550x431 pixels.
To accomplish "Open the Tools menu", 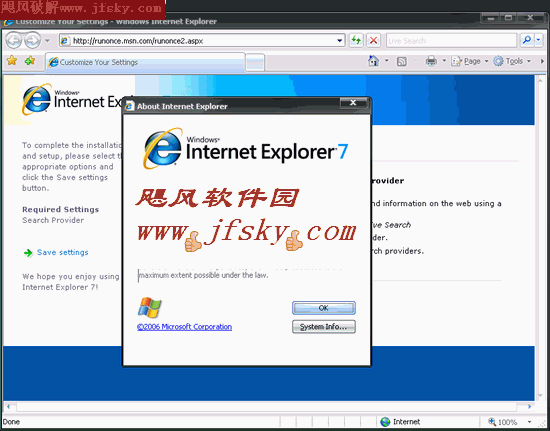I will (512, 61).
